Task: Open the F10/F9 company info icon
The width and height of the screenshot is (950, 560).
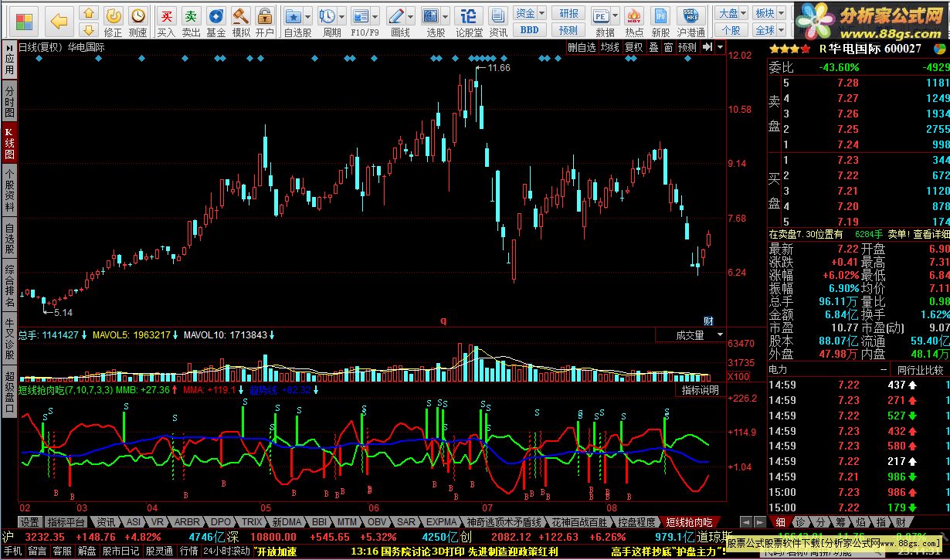Action: coord(361,15)
